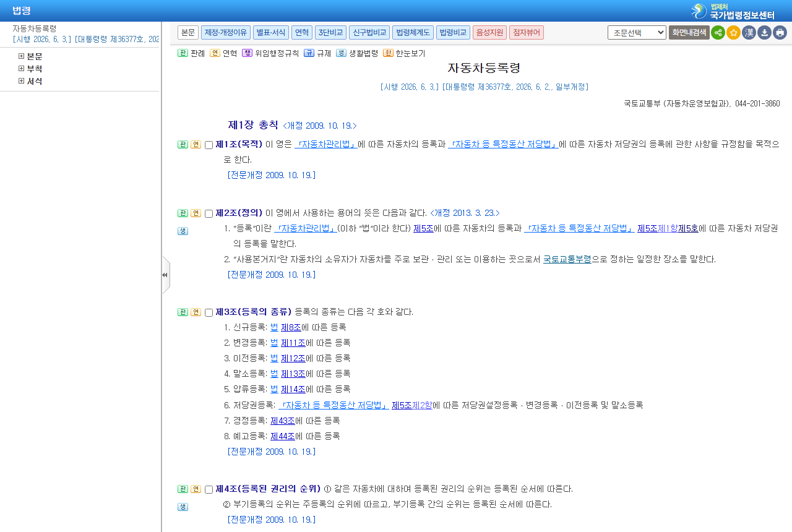Check the box for 제1조(목적)
The width and height of the screenshot is (792, 532).
(x=209, y=145)
